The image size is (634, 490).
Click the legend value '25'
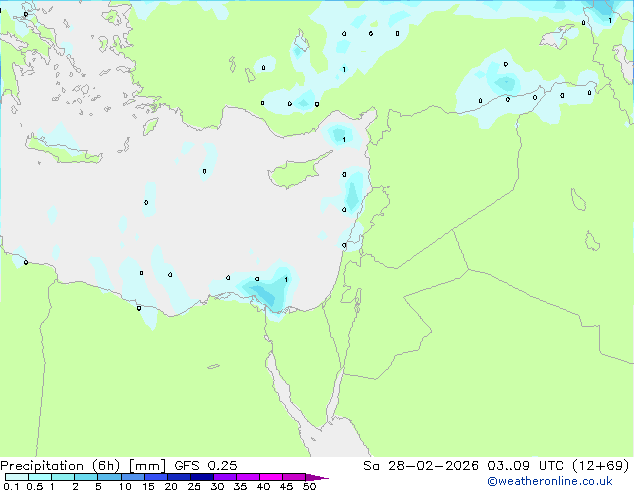(194, 486)
